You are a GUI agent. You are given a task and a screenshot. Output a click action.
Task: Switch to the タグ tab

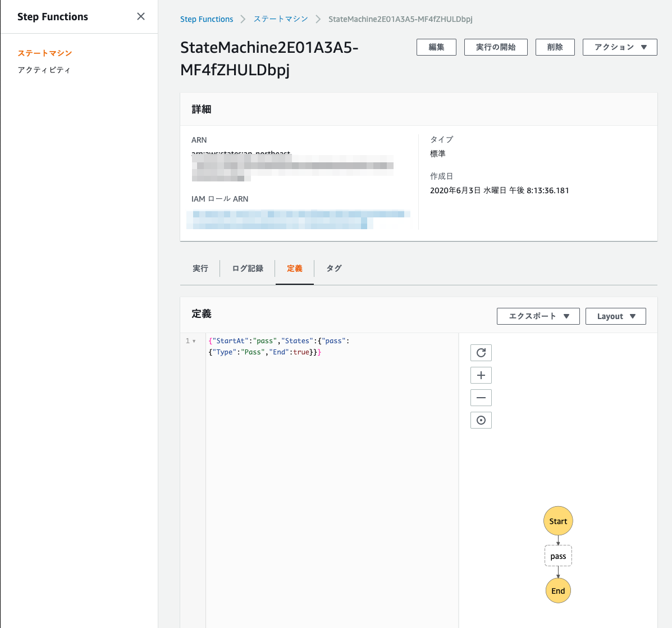tap(334, 269)
